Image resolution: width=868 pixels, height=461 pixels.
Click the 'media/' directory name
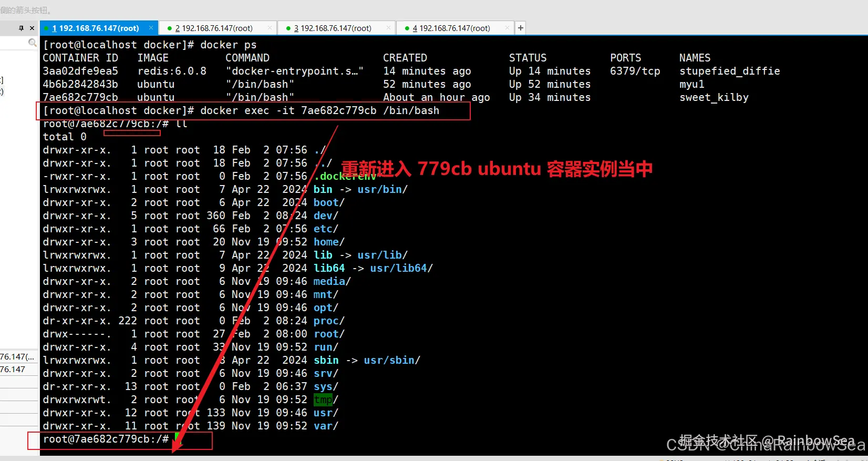pos(333,281)
